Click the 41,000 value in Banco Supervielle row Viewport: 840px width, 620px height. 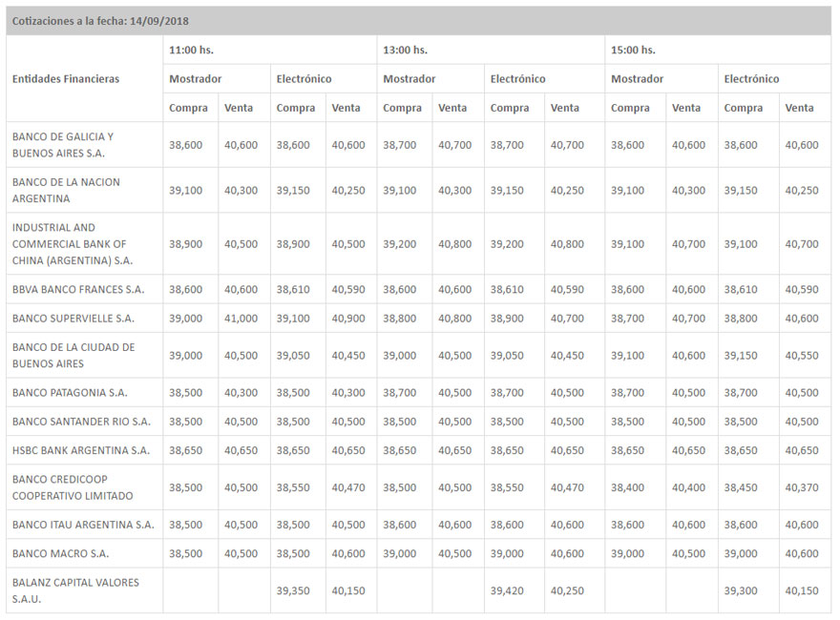tap(241, 318)
